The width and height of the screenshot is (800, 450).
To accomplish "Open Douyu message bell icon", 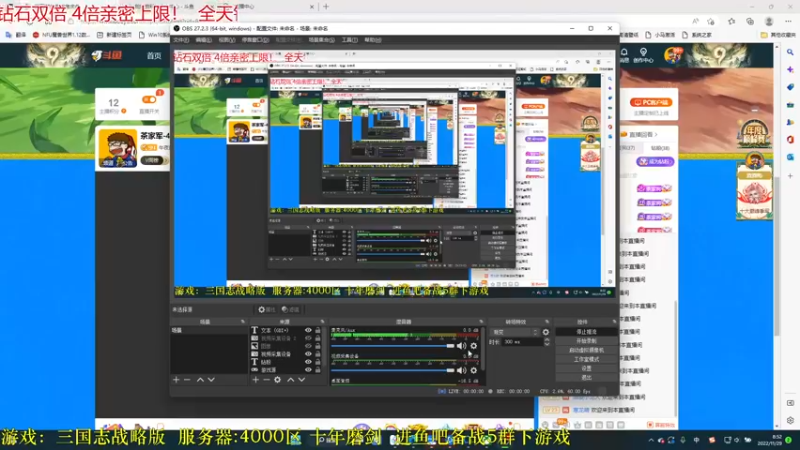I will click(x=624, y=53).
